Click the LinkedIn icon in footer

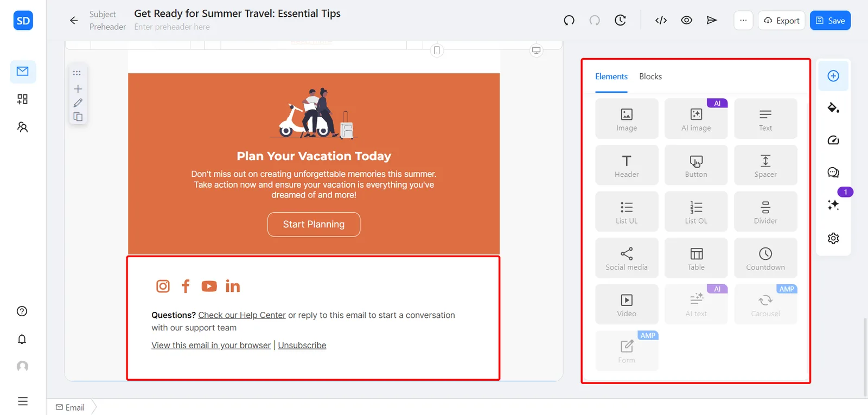click(x=233, y=286)
